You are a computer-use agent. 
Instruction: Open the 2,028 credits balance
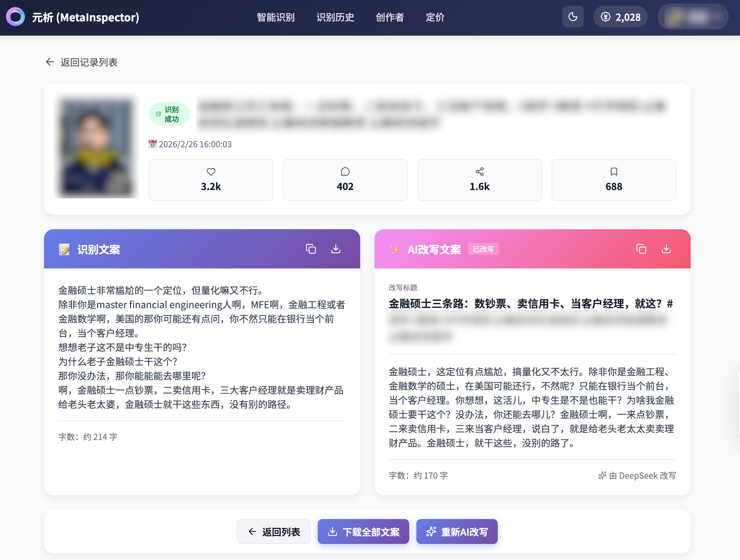pos(620,17)
